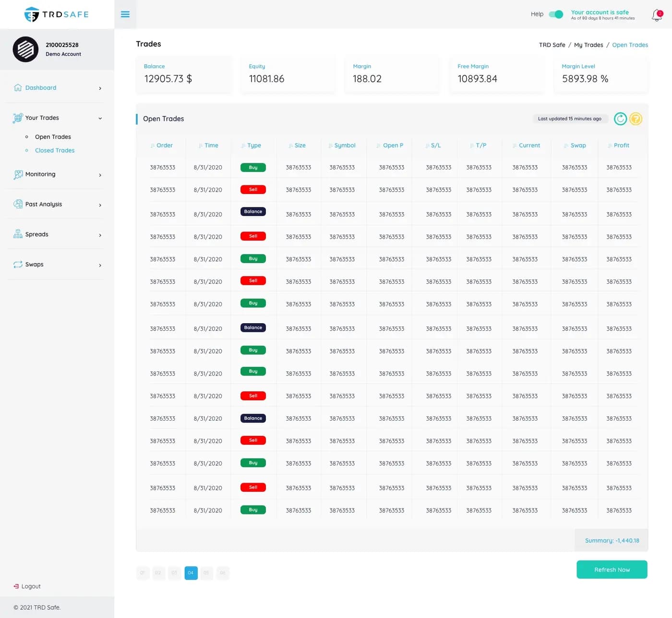Expand the Spreads menu chevron
This screenshot has height=618, width=672.
(100, 235)
